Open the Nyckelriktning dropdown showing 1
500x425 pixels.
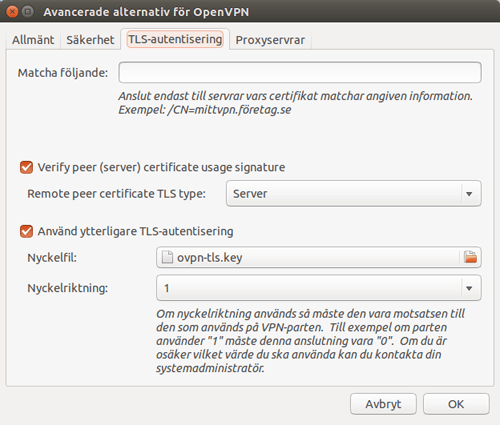[319, 288]
